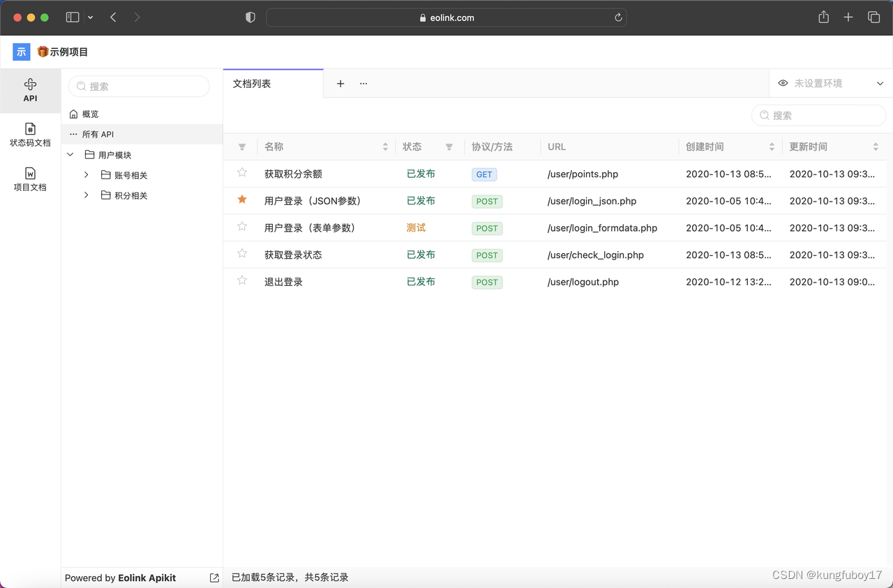
Task: Click the 用户模块 folder icon
Action: tap(89, 155)
